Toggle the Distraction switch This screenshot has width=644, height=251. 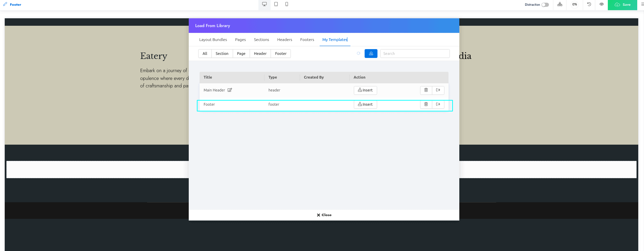click(545, 5)
